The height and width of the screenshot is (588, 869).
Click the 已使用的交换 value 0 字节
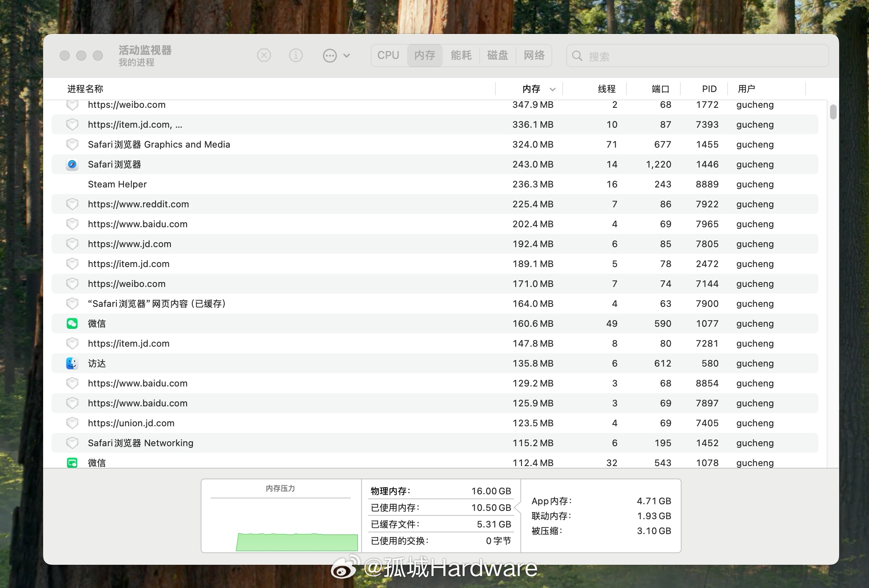pos(498,541)
